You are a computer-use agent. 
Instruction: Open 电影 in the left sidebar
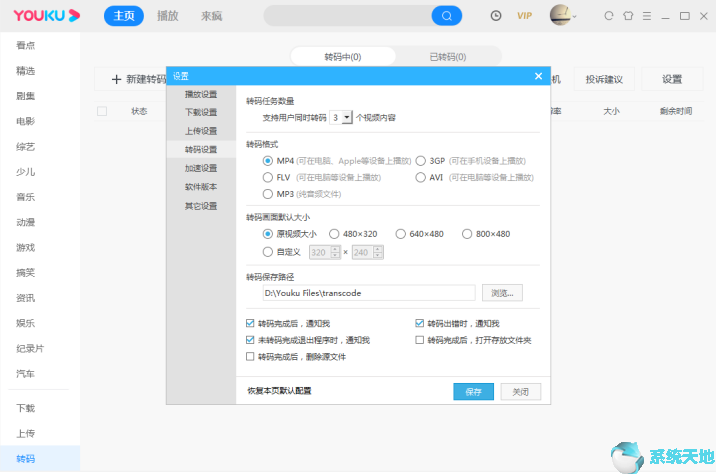[26, 121]
